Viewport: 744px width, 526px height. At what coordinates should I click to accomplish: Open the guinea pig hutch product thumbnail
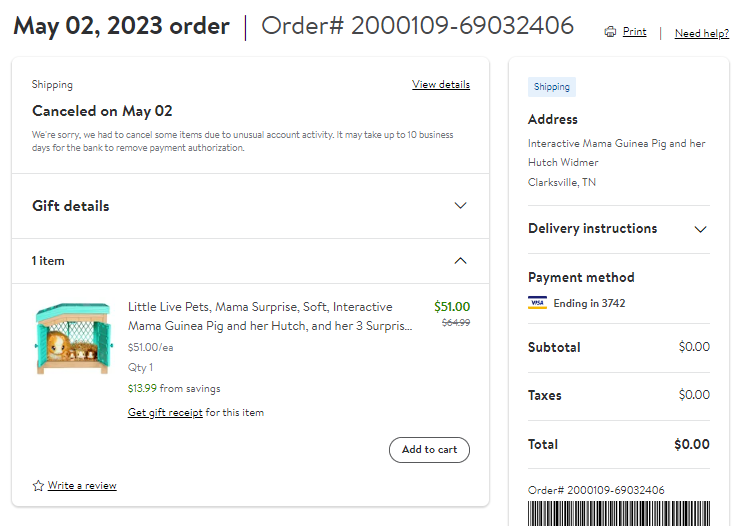click(74, 339)
